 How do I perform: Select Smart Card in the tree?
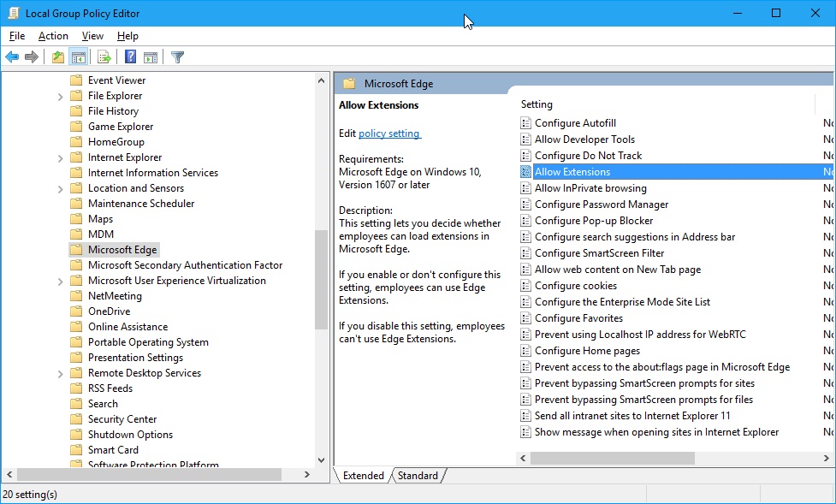113,451
